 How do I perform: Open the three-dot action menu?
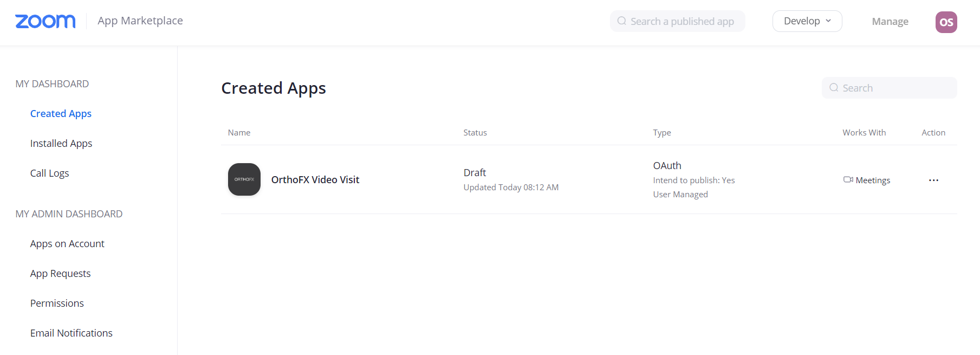pyautogui.click(x=933, y=180)
